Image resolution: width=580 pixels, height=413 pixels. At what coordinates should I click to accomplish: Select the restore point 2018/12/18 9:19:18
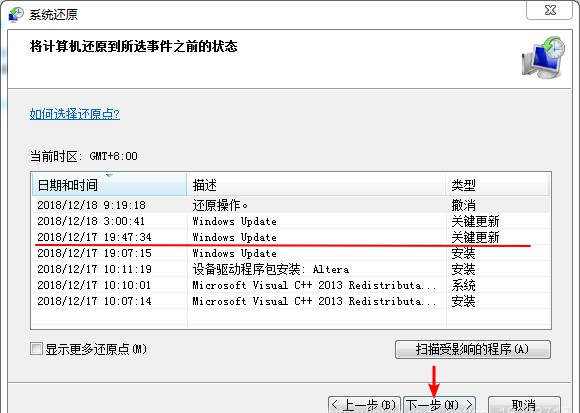point(291,205)
